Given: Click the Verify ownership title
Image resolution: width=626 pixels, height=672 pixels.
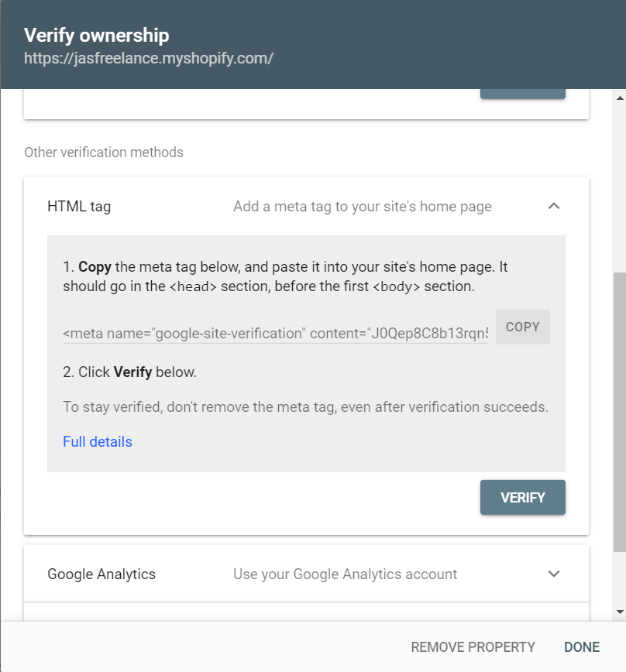Looking at the screenshot, I should [97, 35].
